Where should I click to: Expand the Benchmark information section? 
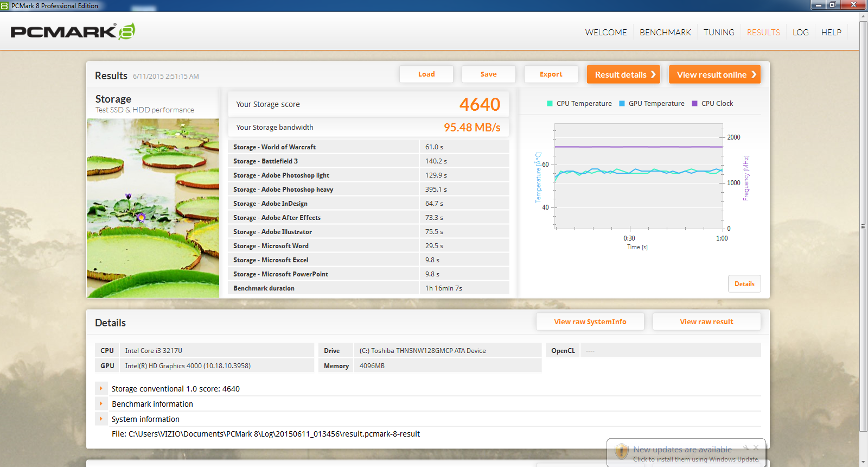click(101, 403)
